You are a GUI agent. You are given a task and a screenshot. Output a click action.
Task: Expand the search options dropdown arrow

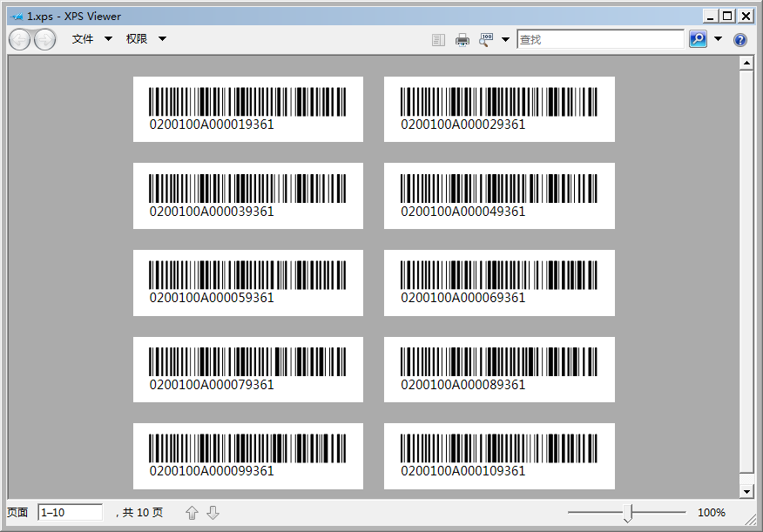pos(718,39)
